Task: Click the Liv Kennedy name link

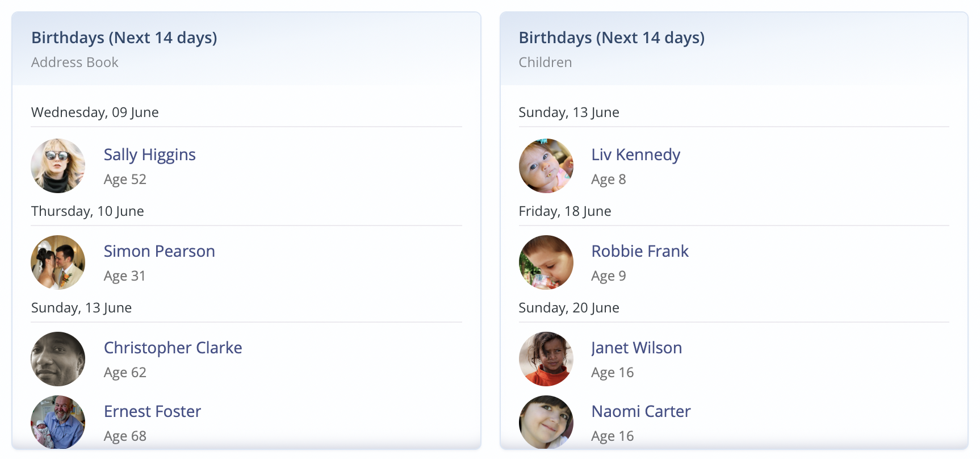Action: (635, 155)
